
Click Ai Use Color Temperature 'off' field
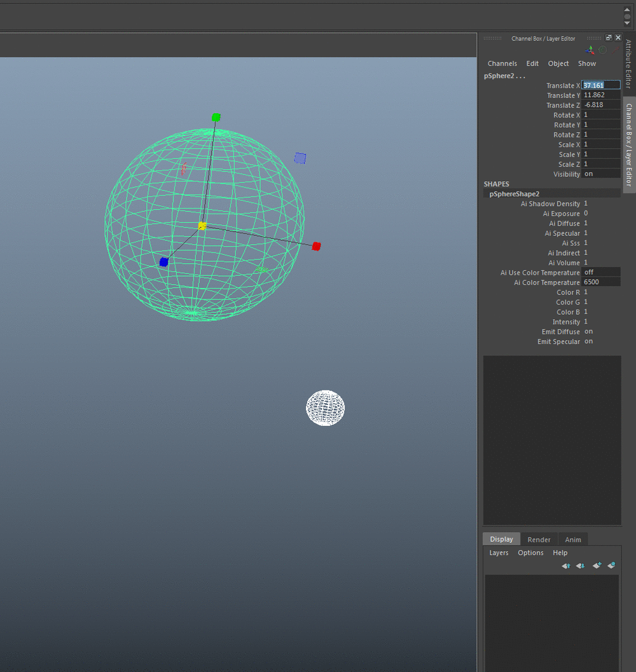pos(600,272)
